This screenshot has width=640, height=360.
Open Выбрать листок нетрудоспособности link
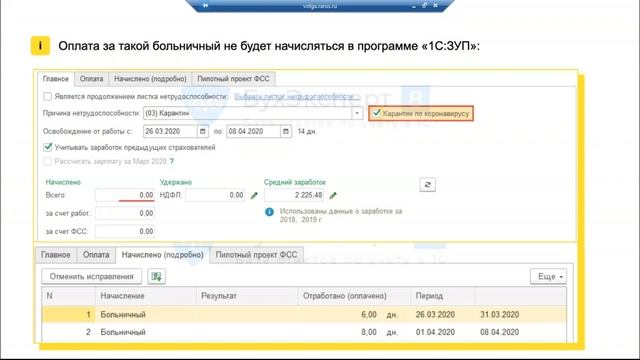pos(297,96)
